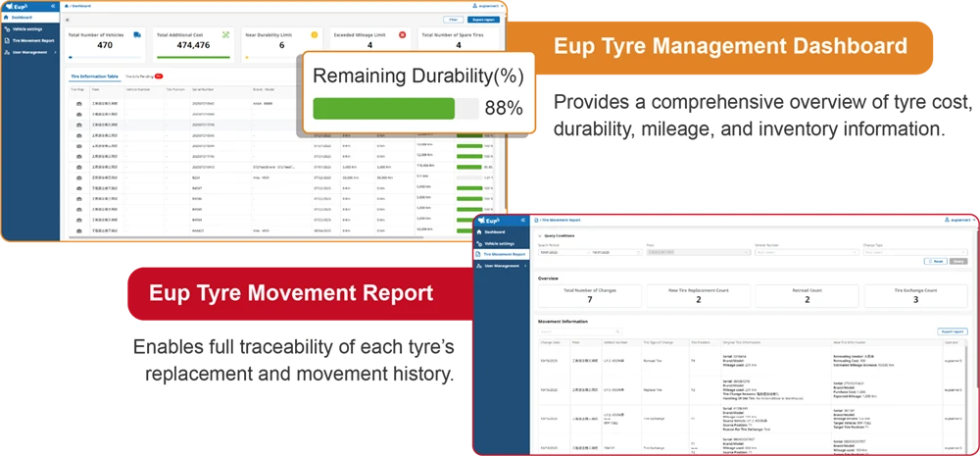Expand User Management in Report window sidebar

click(x=501, y=266)
